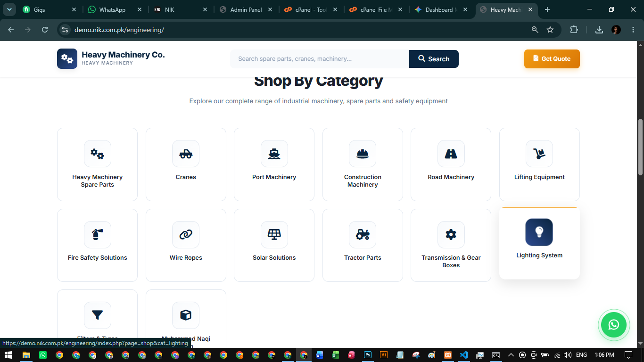Screen dimensions: 644x362
Task: Click the Lifting Equipment dolly icon
Action: tap(539, 154)
